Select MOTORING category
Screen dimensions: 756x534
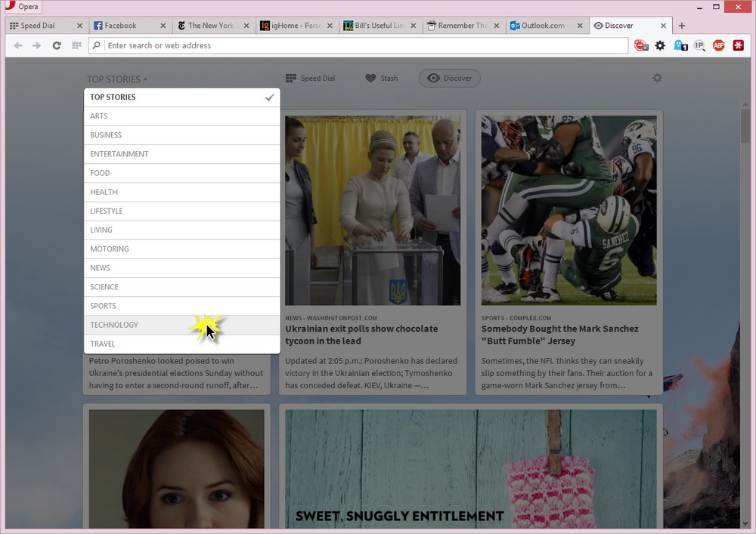pyautogui.click(x=182, y=249)
